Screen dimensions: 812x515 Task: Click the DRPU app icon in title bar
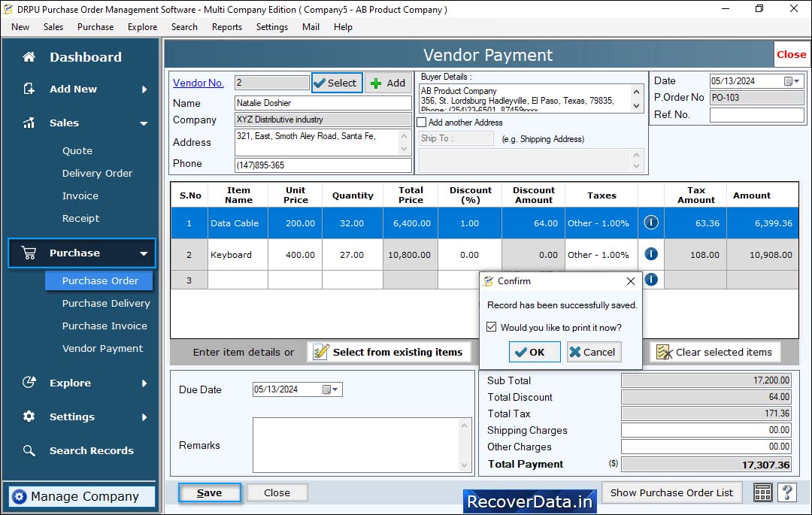(x=8, y=9)
